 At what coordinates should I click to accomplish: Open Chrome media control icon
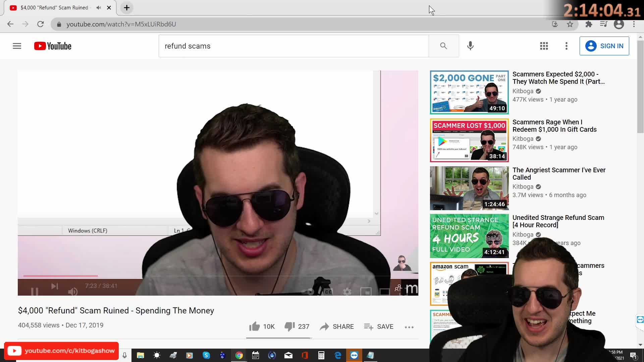click(x=603, y=24)
